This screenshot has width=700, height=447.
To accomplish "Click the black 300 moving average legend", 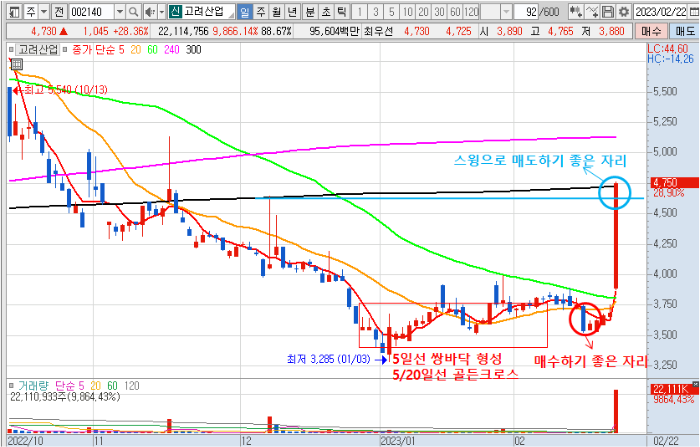I will [193, 50].
